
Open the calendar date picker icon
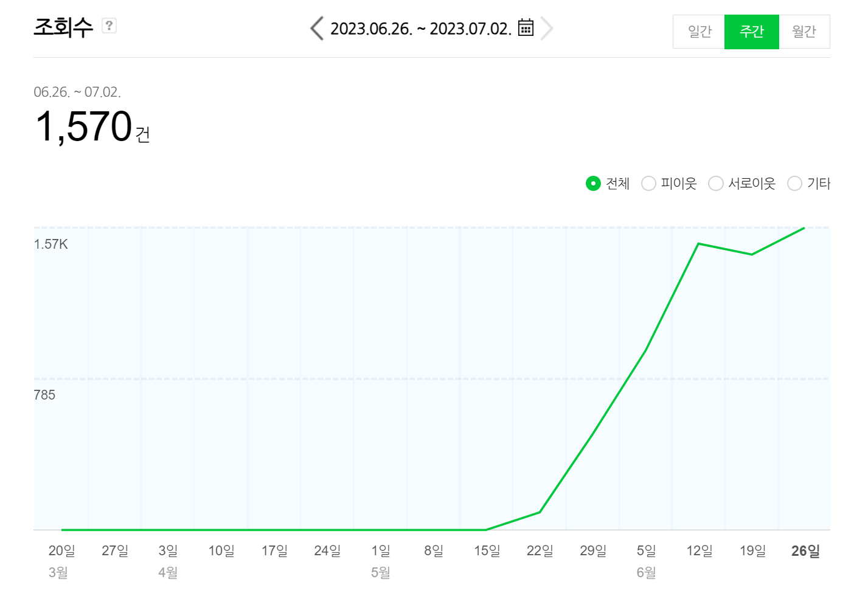click(x=526, y=28)
